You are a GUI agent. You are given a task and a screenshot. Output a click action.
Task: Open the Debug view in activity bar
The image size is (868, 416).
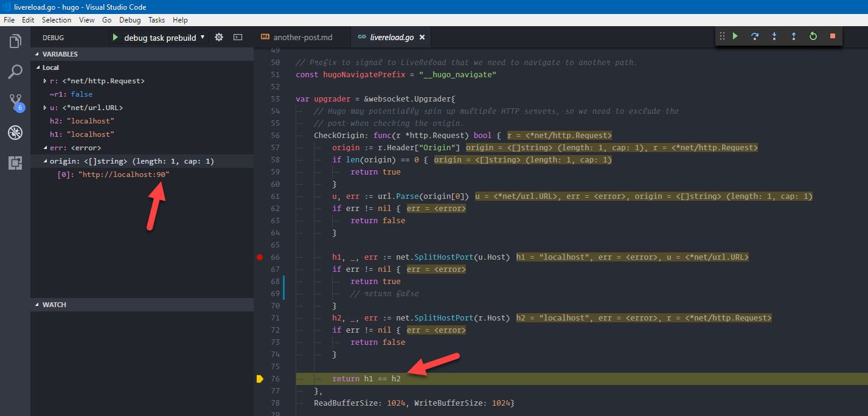(x=15, y=133)
